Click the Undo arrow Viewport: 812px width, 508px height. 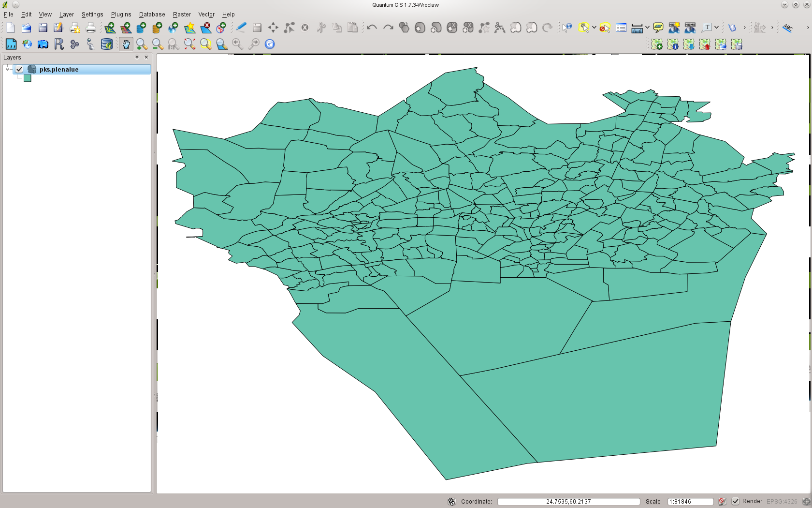[372, 28]
